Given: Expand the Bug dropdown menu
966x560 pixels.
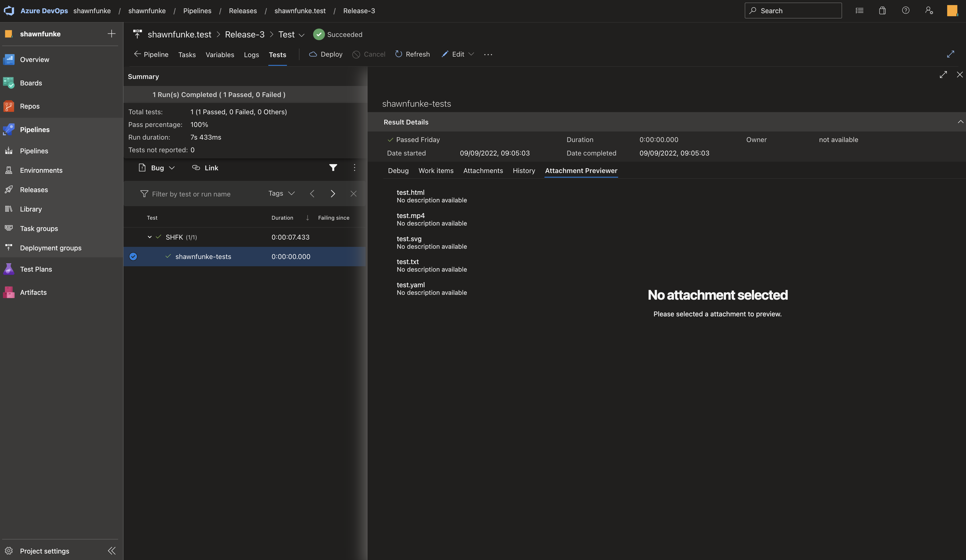Looking at the screenshot, I should (x=172, y=168).
